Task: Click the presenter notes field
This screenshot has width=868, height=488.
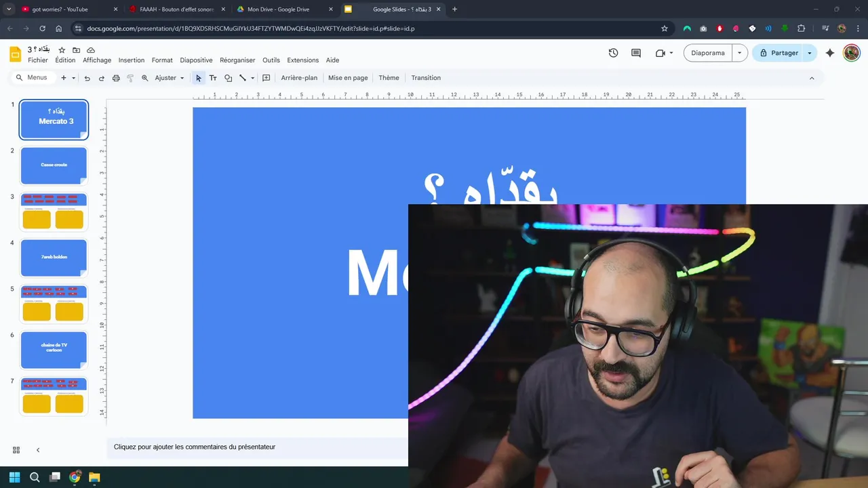Action: (258, 447)
